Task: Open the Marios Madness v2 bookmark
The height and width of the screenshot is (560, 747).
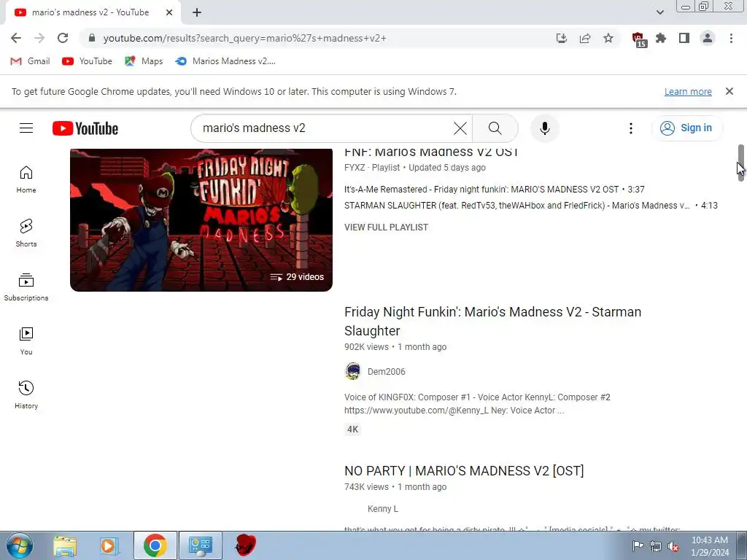Action: click(225, 61)
